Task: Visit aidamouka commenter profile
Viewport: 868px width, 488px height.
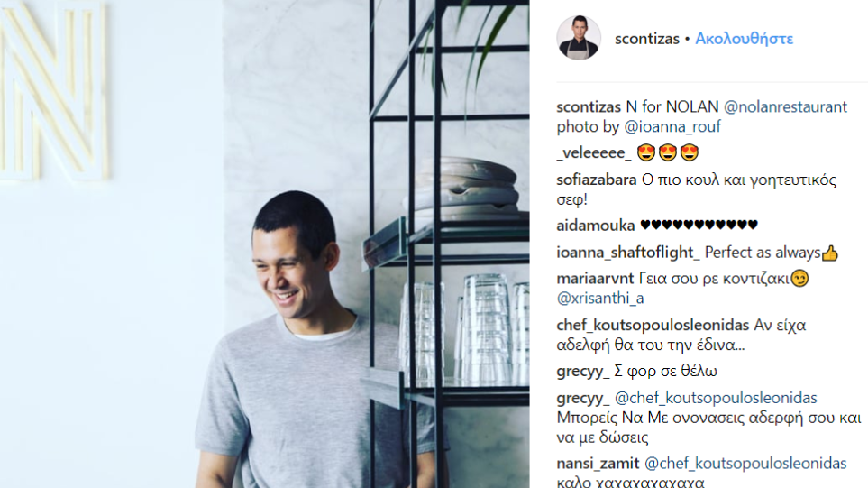Action: click(x=595, y=226)
